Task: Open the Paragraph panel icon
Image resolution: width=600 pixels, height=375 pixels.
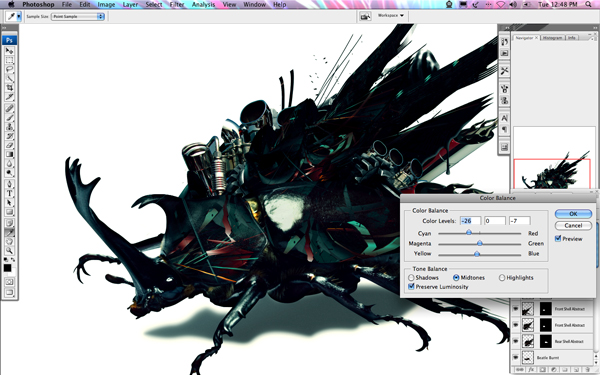Action: tap(504, 129)
